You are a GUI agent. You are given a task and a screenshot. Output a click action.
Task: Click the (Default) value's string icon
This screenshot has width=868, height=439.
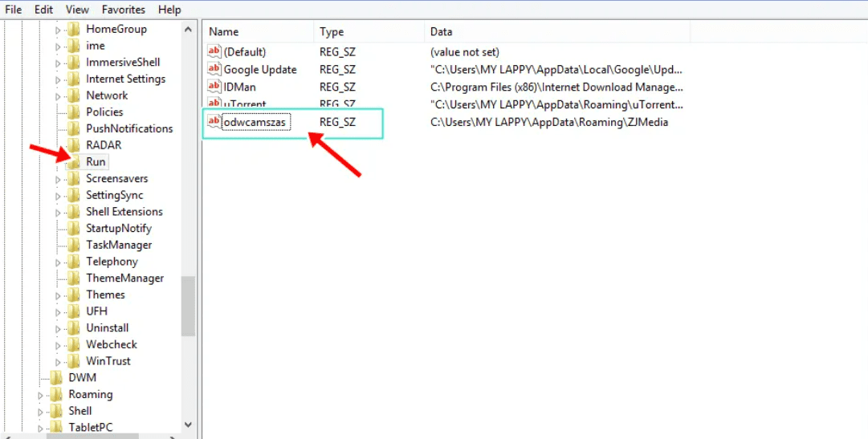pyautogui.click(x=214, y=52)
